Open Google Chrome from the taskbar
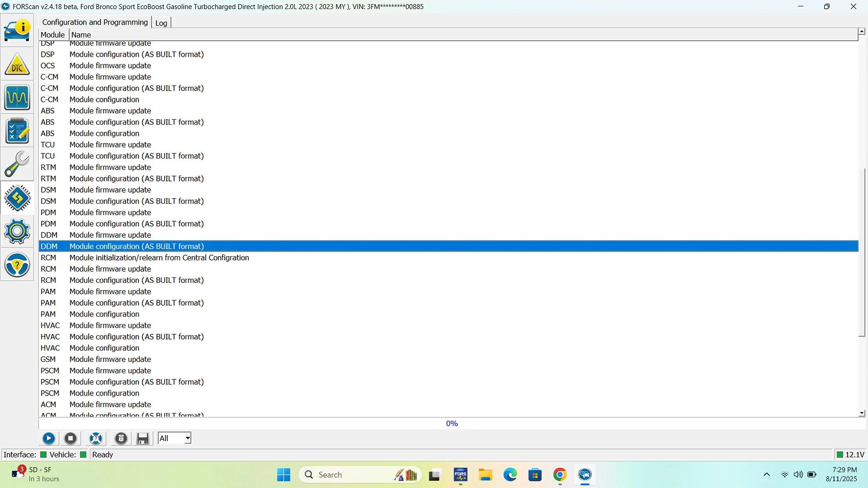This screenshot has height=488, width=868. tap(560, 475)
